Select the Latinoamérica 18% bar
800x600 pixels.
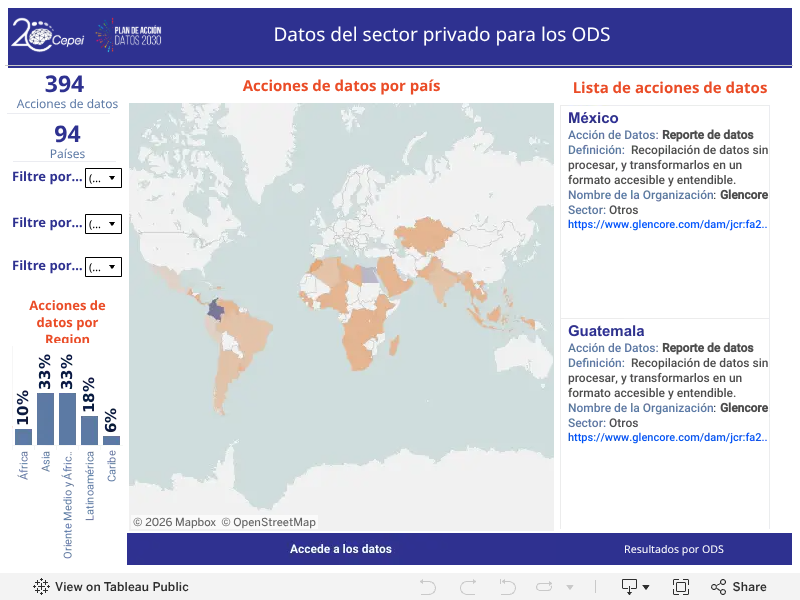89,431
